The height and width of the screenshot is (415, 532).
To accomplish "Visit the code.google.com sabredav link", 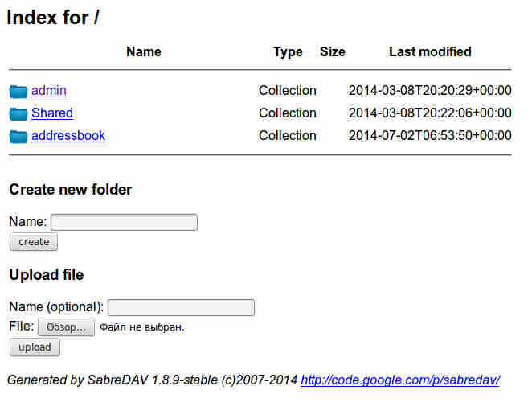I will [400, 380].
